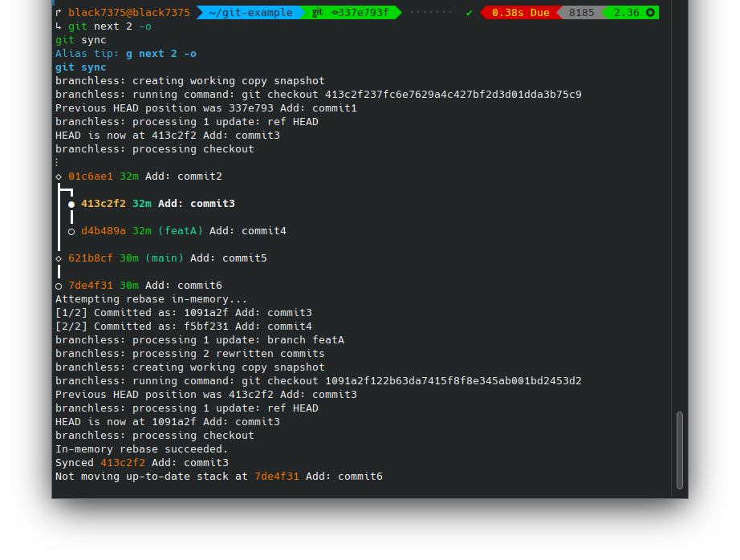Viewport: 740px width, 560px height.
Task: Click the diamond marker beside 01c6ae1
Action: coord(59,177)
